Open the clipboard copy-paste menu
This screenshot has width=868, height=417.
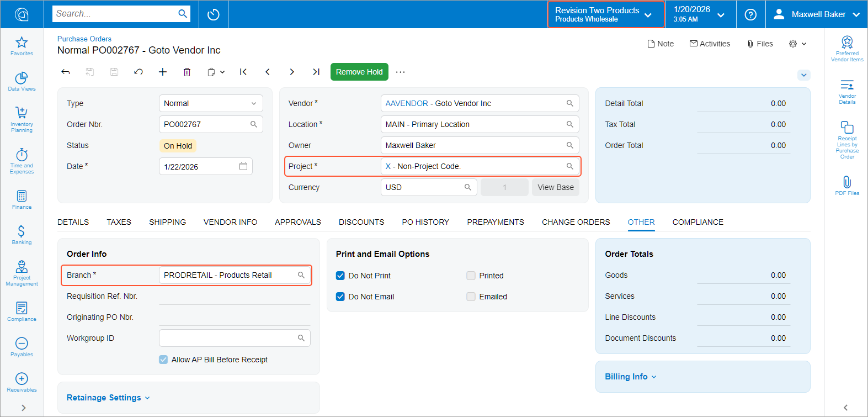216,72
